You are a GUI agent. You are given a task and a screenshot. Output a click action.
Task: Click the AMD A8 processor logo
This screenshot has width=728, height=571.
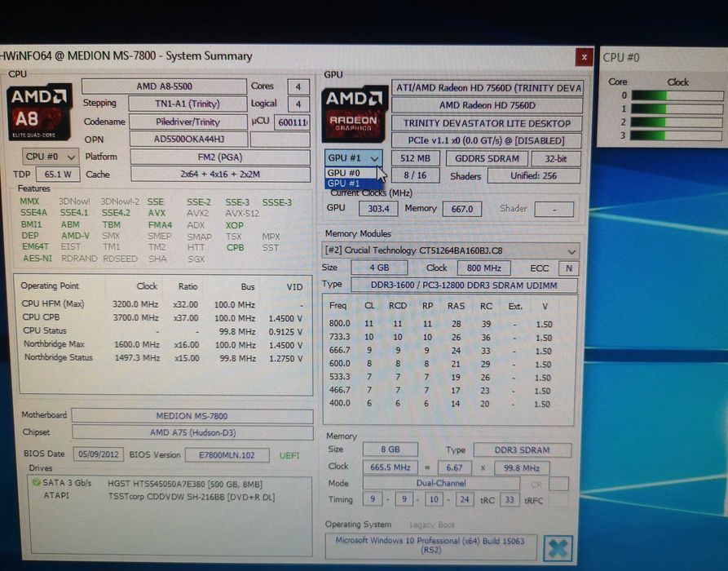39,113
